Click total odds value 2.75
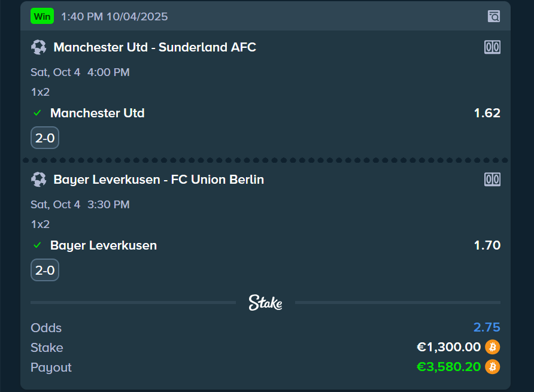Screen dimensions: 534x392 [487, 327]
